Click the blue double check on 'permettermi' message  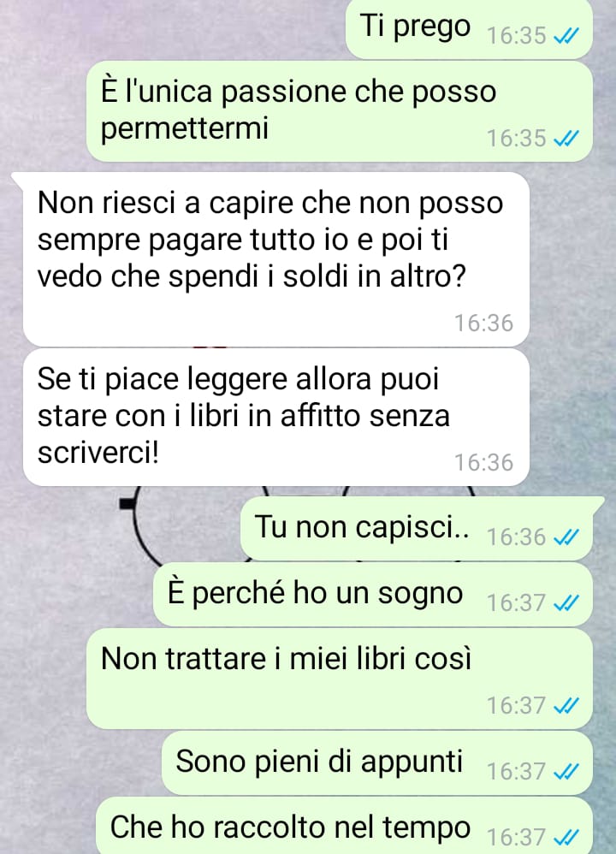click(566, 139)
